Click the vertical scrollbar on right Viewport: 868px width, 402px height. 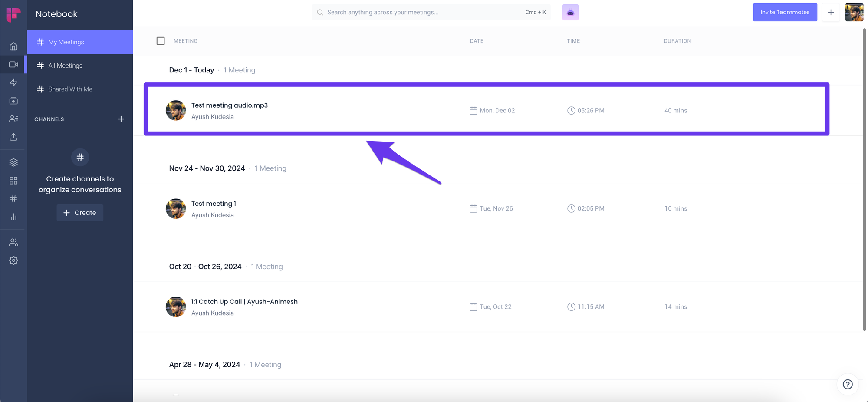pos(865,179)
